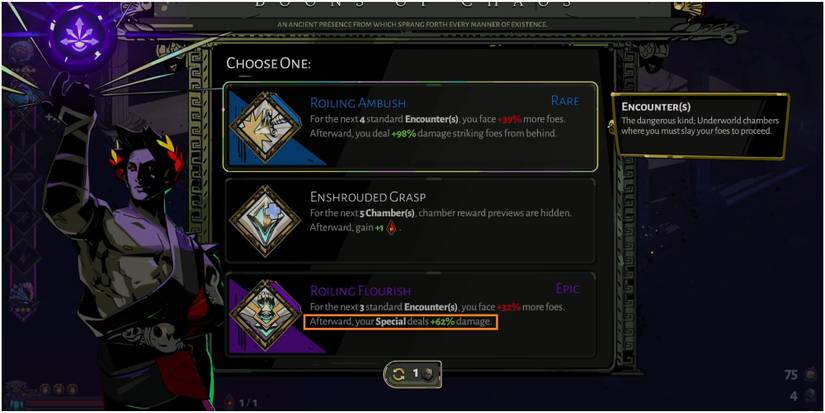Screen dimensions: 825x413
Task: Choose the Roiling Ambush boon title
Action: coord(358,103)
